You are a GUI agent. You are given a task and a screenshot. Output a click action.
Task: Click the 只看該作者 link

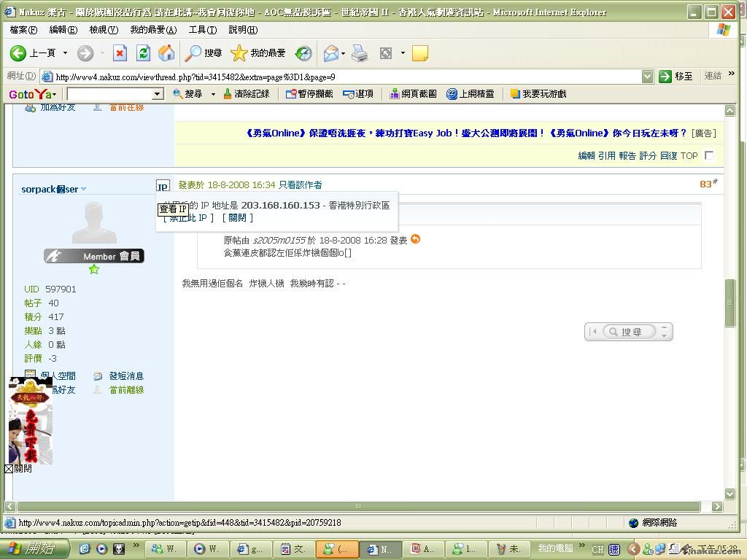tap(300, 184)
